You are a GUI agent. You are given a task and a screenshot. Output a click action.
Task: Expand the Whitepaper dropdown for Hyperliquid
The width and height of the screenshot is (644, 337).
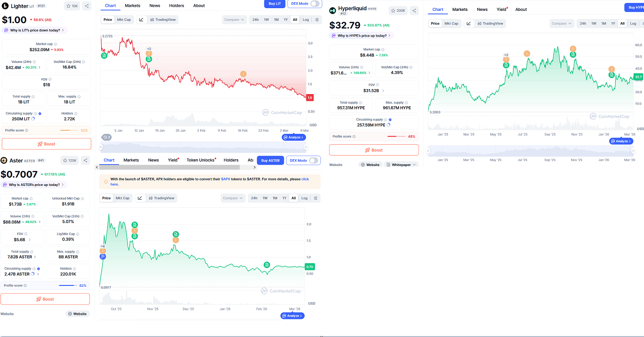pos(401,165)
